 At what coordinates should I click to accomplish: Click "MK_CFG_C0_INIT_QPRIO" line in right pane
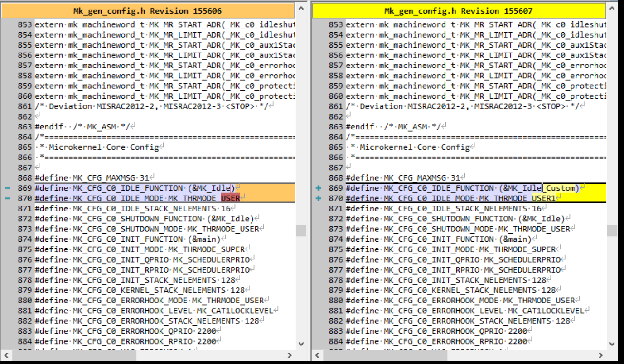(x=453, y=260)
